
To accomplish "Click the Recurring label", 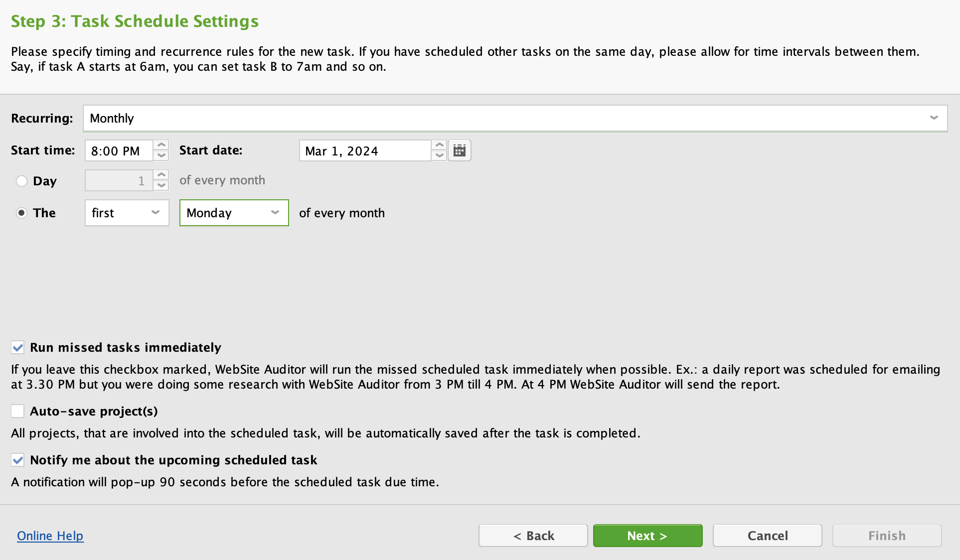I will click(42, 119).
